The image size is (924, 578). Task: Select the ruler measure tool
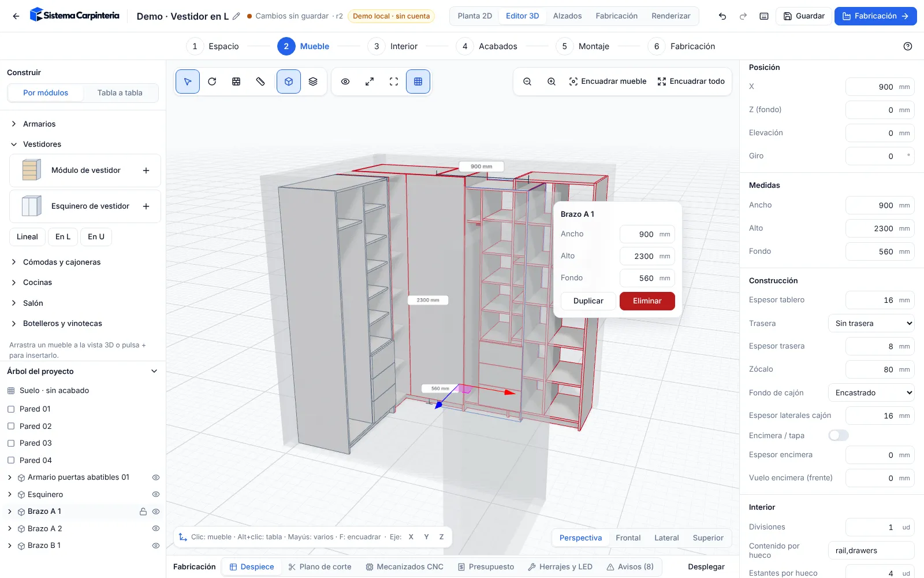click(260, 81)
